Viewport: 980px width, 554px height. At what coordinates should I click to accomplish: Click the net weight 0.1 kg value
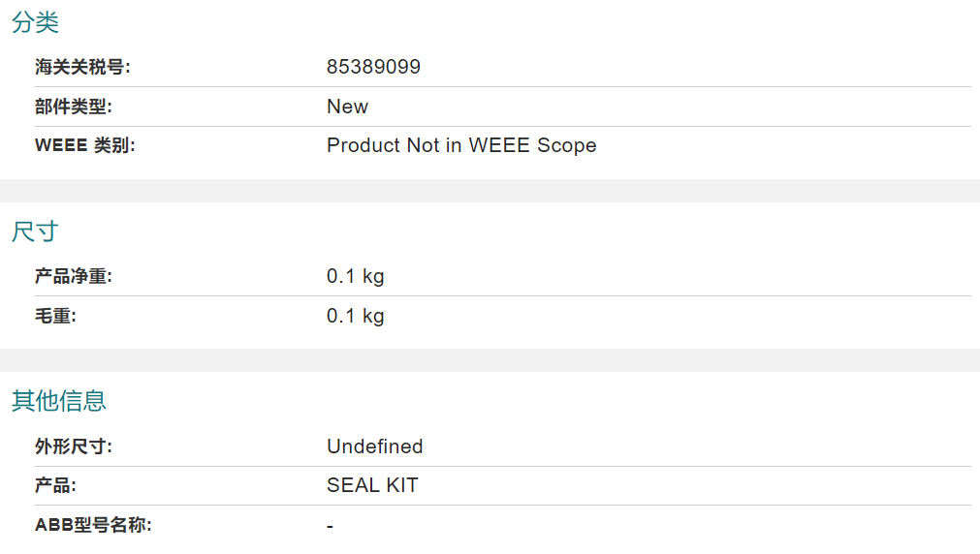[x=355, y=276]
